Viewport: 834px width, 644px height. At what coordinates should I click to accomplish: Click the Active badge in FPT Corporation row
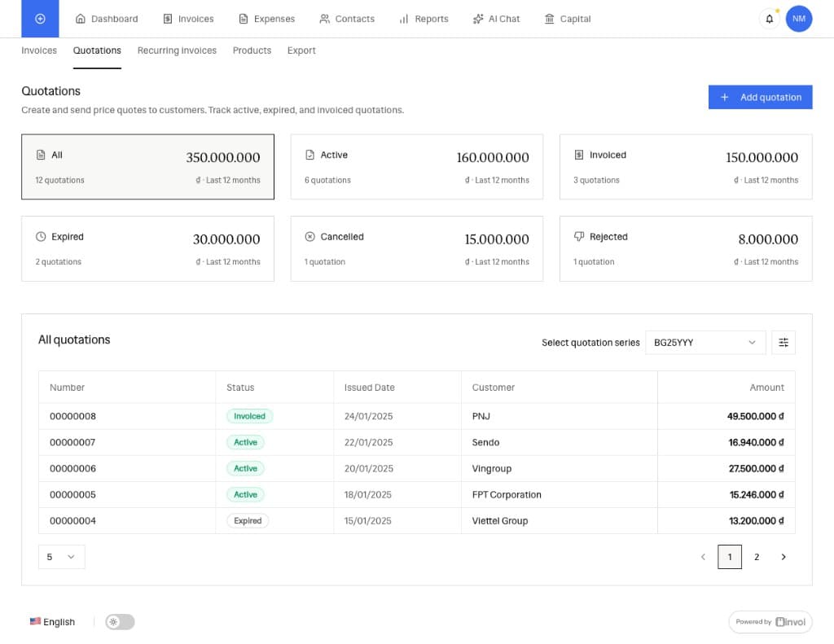point(245,494)
